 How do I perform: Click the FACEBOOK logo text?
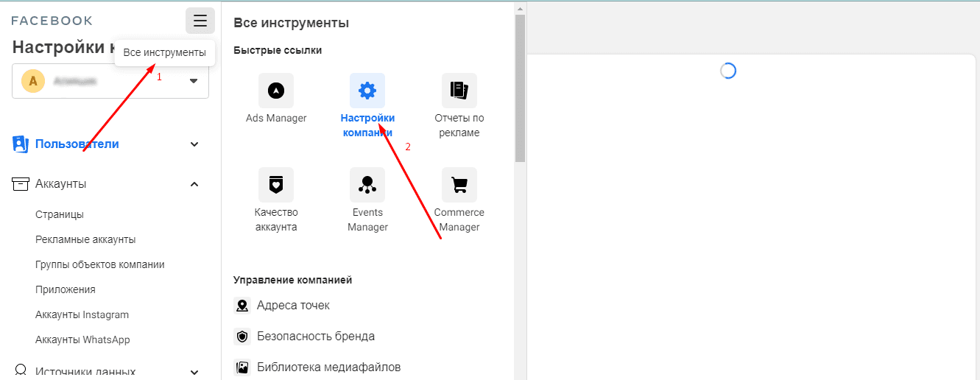coord(52,21)
